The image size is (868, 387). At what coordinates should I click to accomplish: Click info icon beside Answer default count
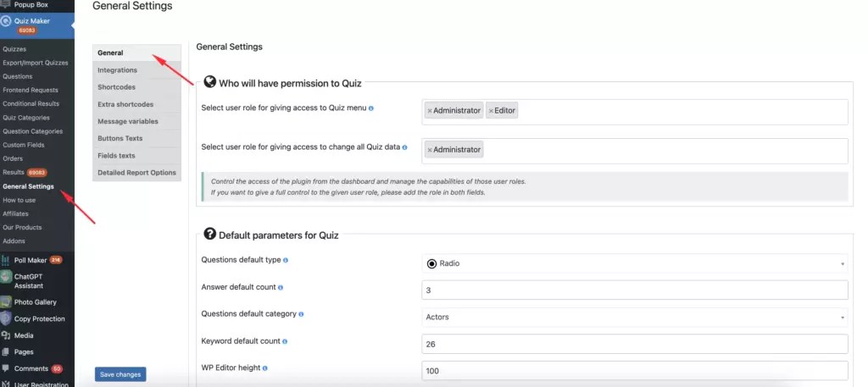(281, 289)
